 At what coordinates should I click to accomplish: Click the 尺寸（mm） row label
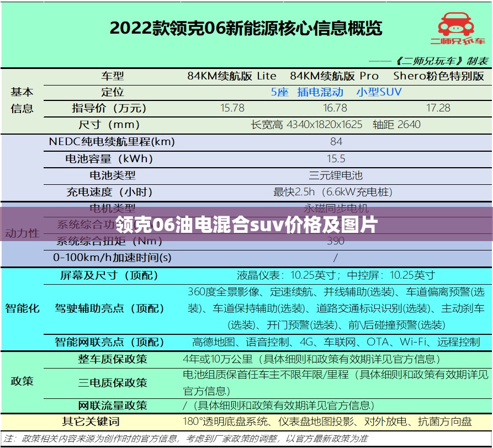pyautogui.click(x=109, y=125)
